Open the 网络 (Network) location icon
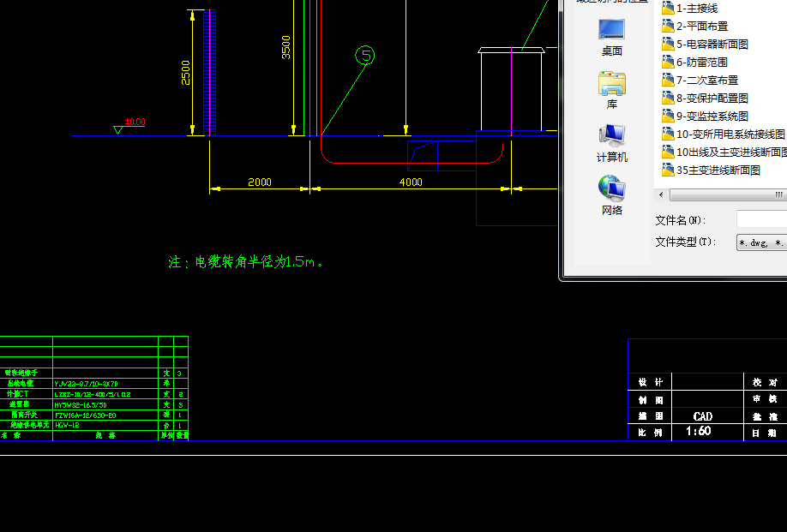787x532 pixels. coord(611,195)
